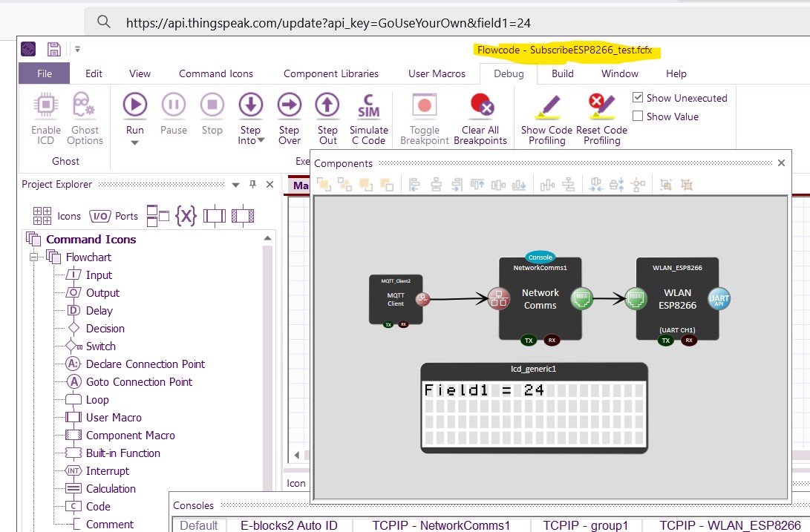This screenshot has height=532, width=810.
Task: Open the Component Libraries menu
Action: click(330, 73)
